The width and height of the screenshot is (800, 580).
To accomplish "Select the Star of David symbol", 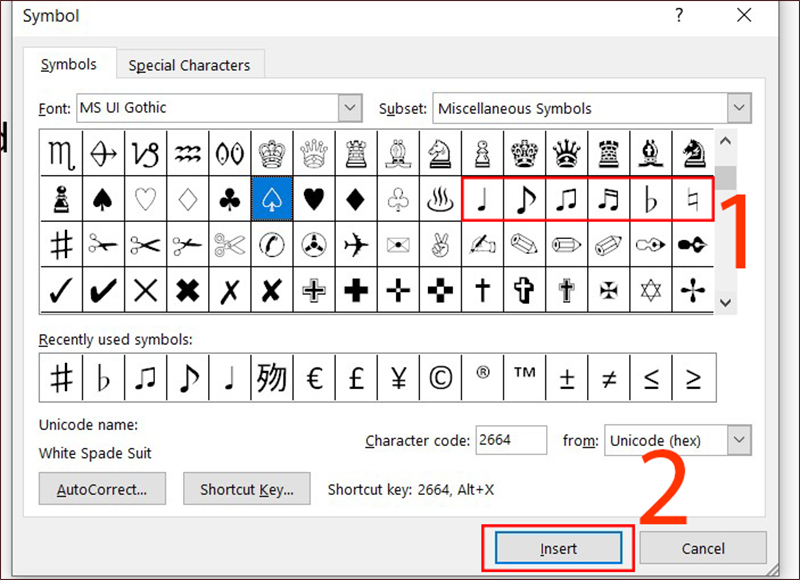I will click(x=651, y=290).
